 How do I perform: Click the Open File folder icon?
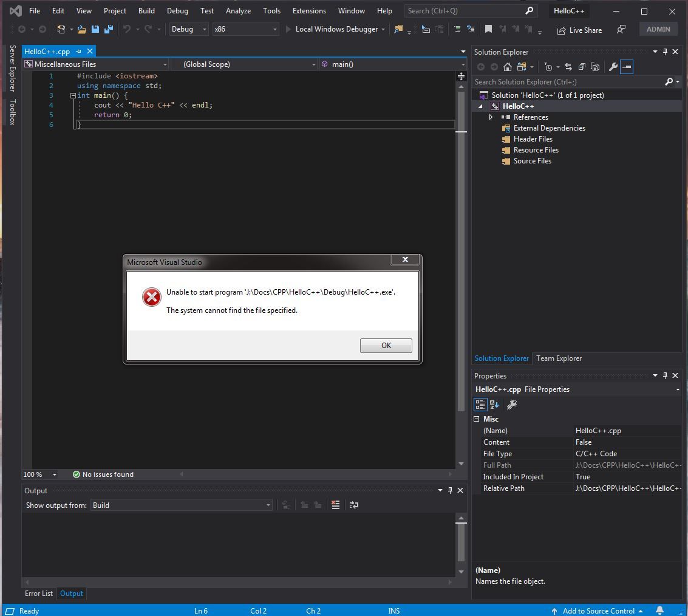point(81,29)
